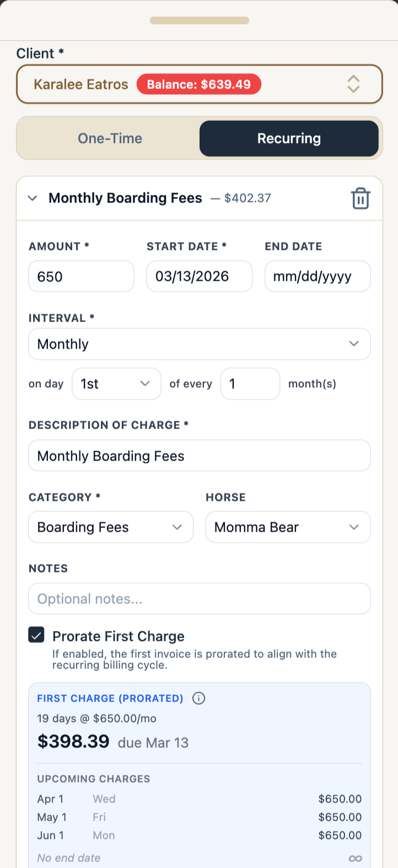Switch to the One-Time tab
The image size is (398, 868).
point(110,138)
